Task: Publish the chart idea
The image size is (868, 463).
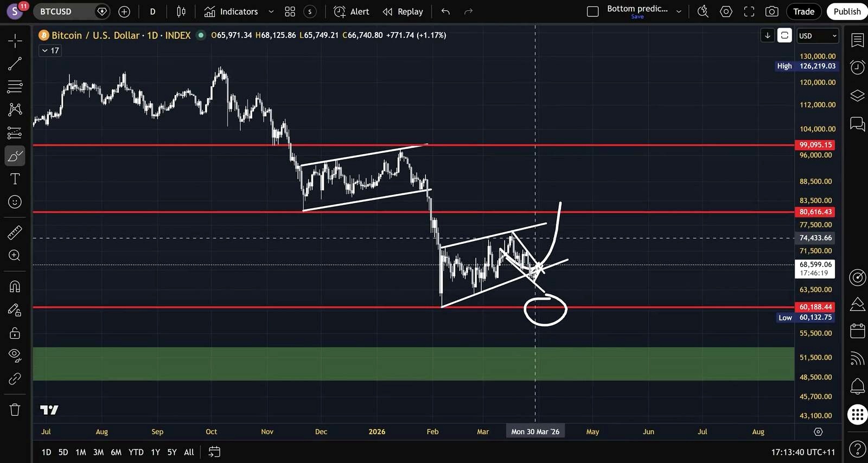Action: point(847,11)
